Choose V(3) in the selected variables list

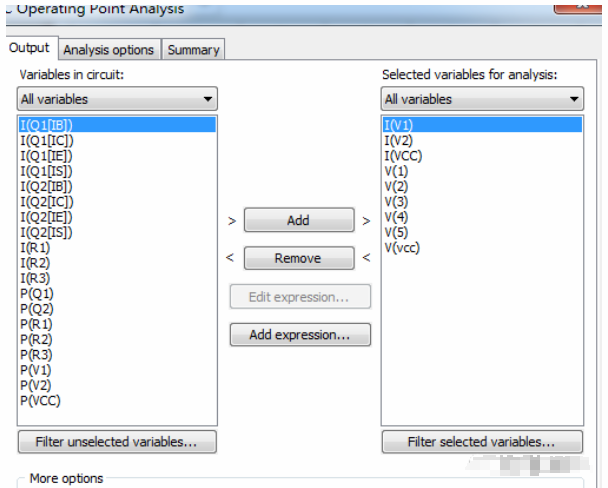[396, 201]
